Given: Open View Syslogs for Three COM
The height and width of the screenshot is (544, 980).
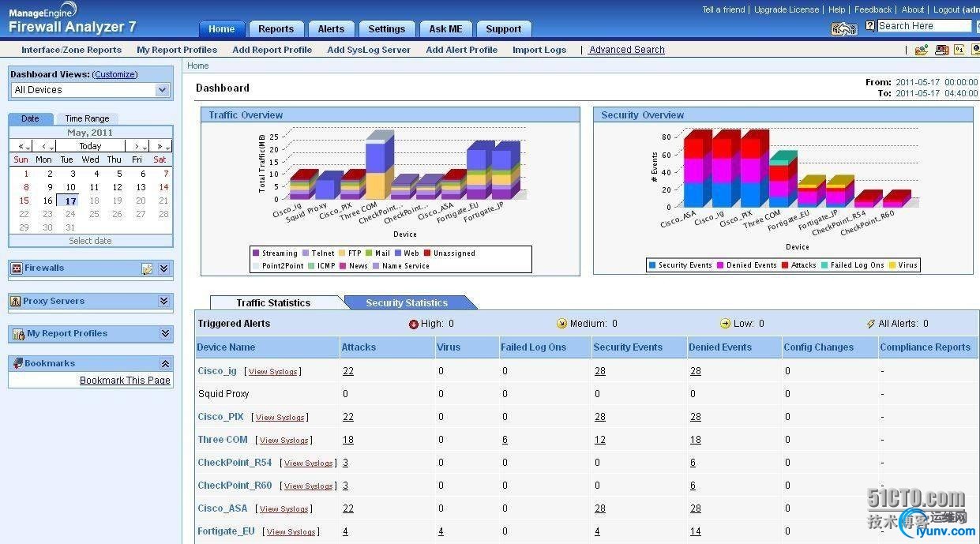Looking at the screenshot, I should [283, 441].
